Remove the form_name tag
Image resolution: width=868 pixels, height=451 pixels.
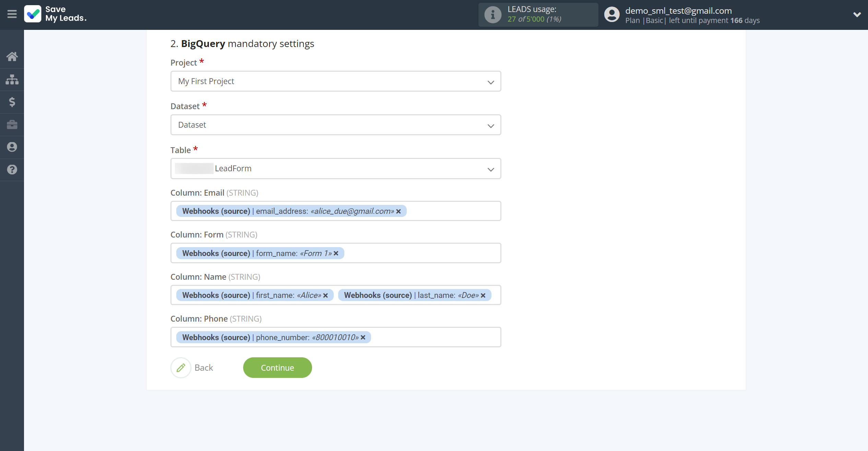pyautogui.click(x=336, y=253)
